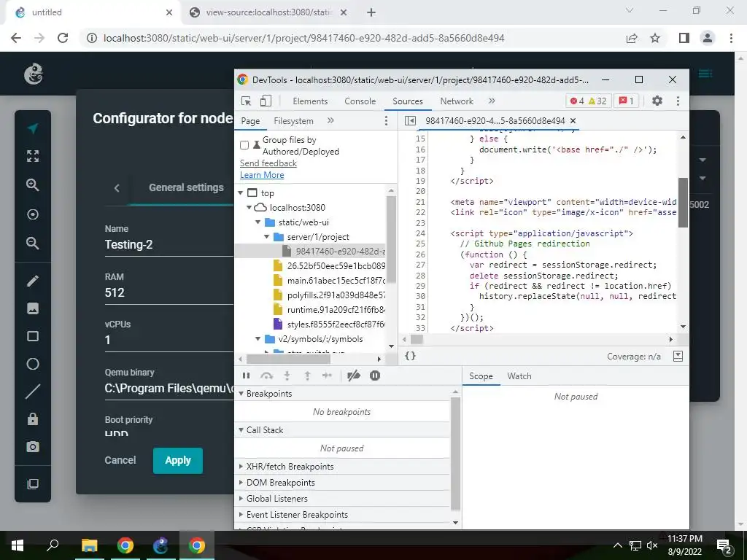The height and width of the screenshot is (560, 747).
Task: Bookmark this page with star icon
Action: click(655, 38)
